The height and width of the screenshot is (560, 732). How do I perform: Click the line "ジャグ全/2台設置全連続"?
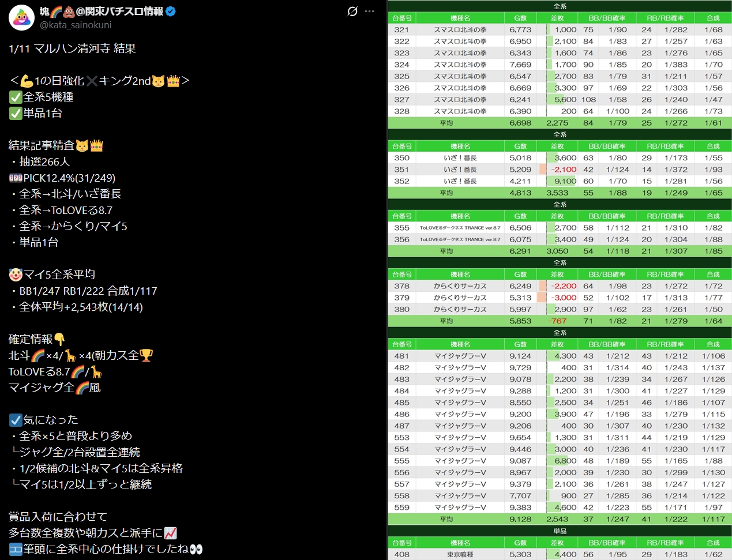click(74, 452)
